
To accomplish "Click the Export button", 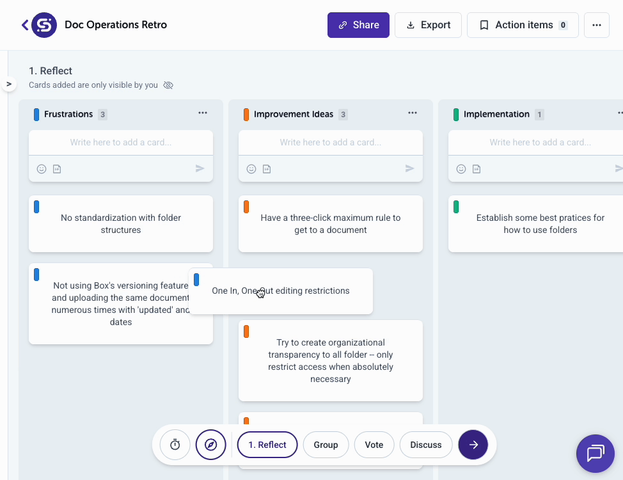I will coord(428,25).
